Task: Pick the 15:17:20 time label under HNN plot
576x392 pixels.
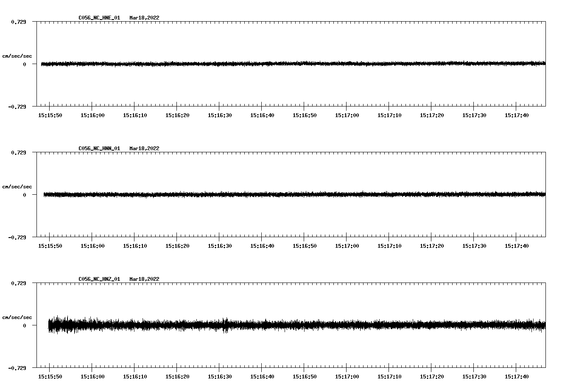Action: click(432, 246)
